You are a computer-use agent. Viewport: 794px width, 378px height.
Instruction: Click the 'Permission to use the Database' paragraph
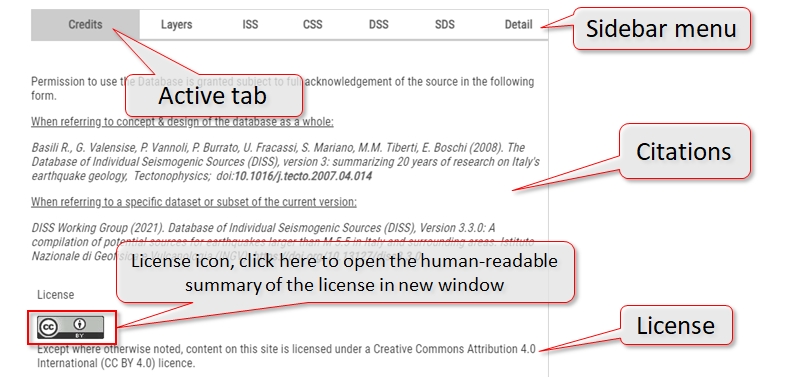[283, 89]
